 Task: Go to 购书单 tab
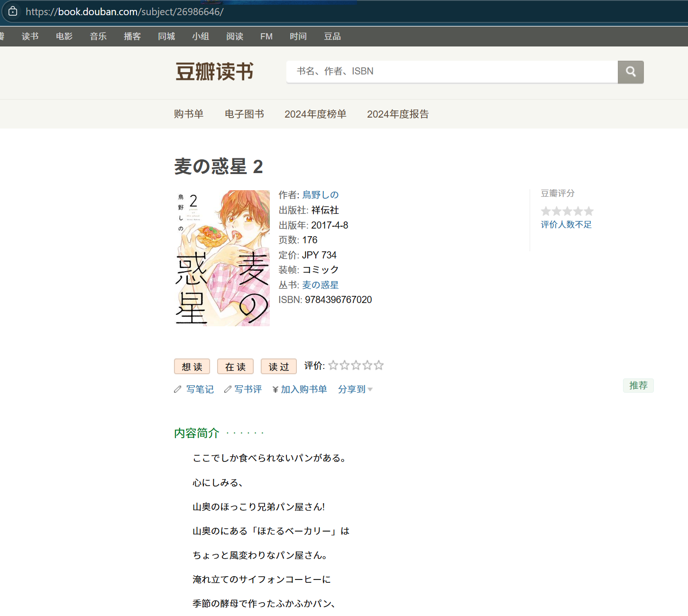tap(189, 114)
